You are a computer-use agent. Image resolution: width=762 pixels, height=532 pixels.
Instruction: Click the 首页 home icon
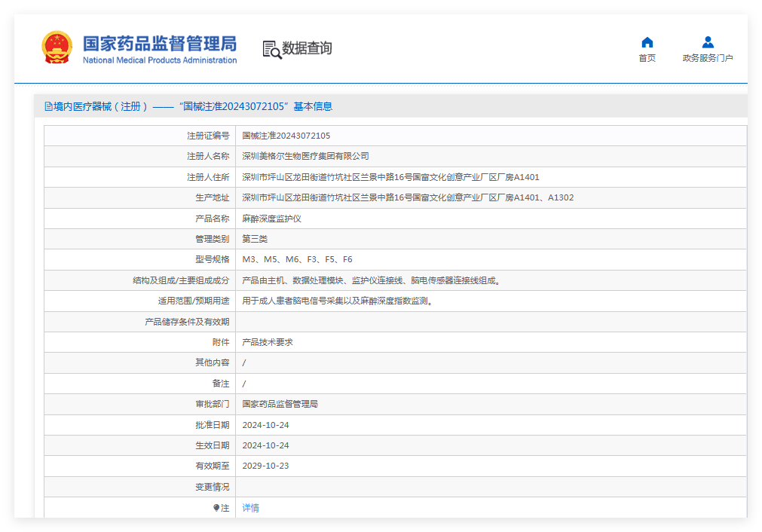point(647,42)
